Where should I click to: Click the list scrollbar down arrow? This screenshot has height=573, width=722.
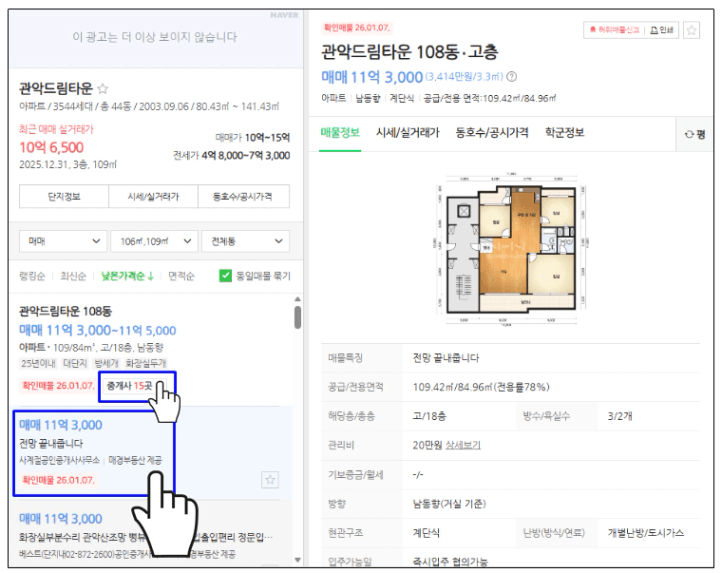pyautogui.click(x=297, y=560)
